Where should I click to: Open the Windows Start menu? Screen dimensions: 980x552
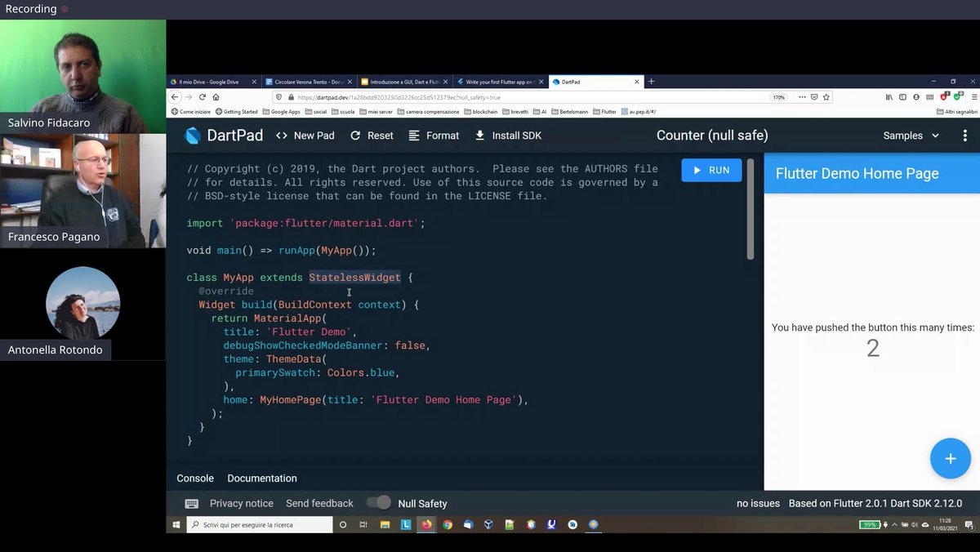176,524
